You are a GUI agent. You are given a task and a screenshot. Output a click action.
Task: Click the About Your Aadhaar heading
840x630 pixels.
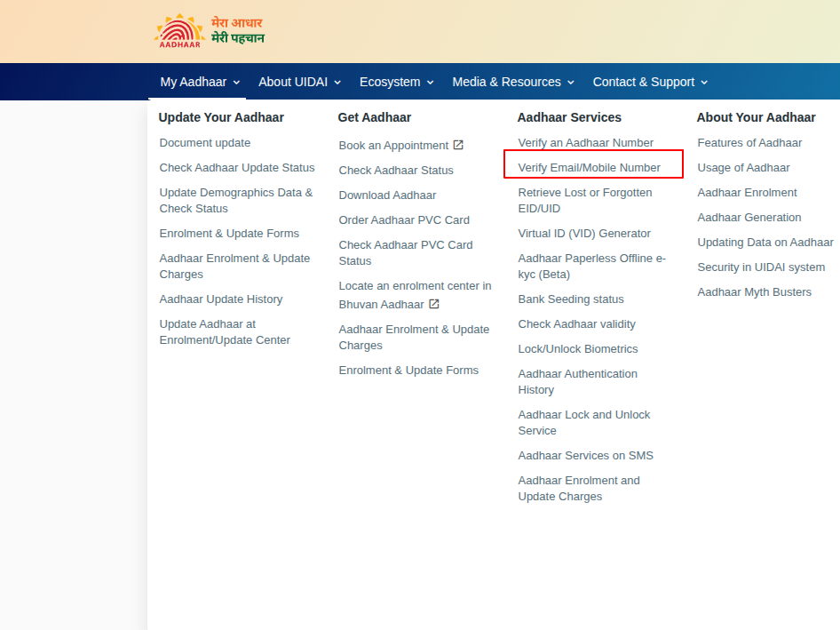pos(756,117)
